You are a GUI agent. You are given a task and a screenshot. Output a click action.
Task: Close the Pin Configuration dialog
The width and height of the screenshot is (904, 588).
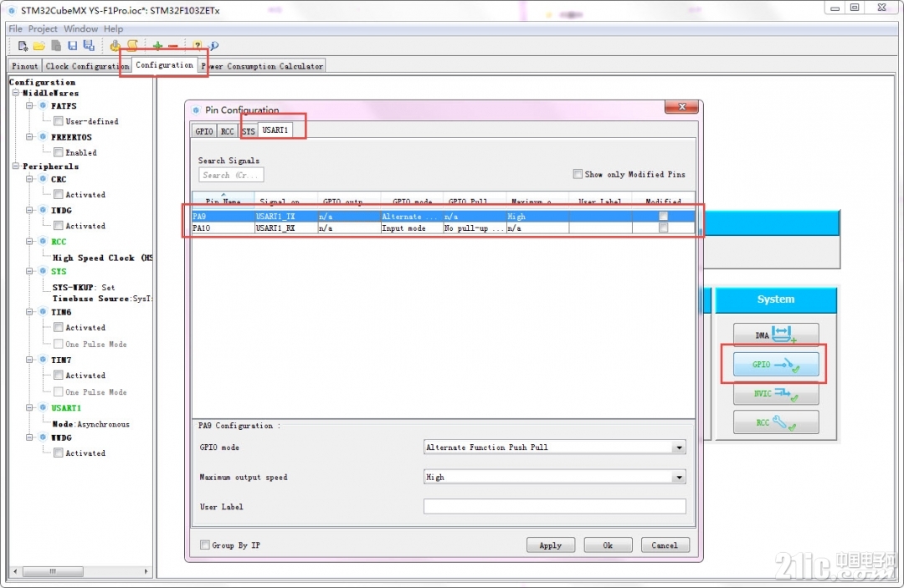point(682,106)
